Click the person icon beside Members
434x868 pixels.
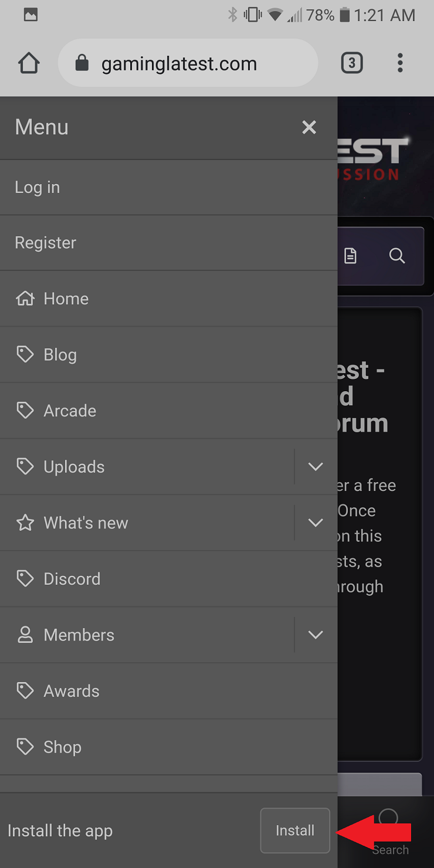pyautogui.click(x=25, y=635)
